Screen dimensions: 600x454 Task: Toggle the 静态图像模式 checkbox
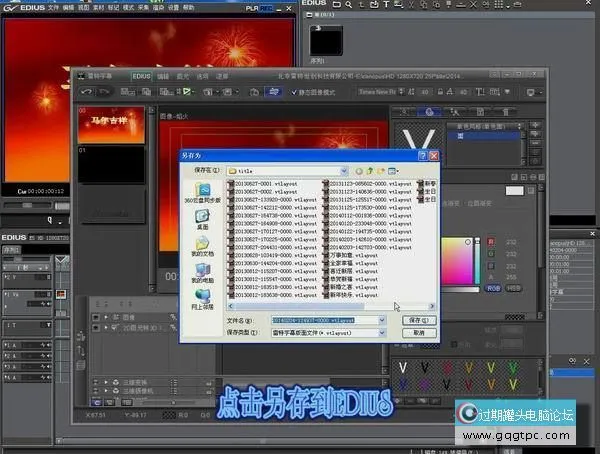tap(291, 91)
